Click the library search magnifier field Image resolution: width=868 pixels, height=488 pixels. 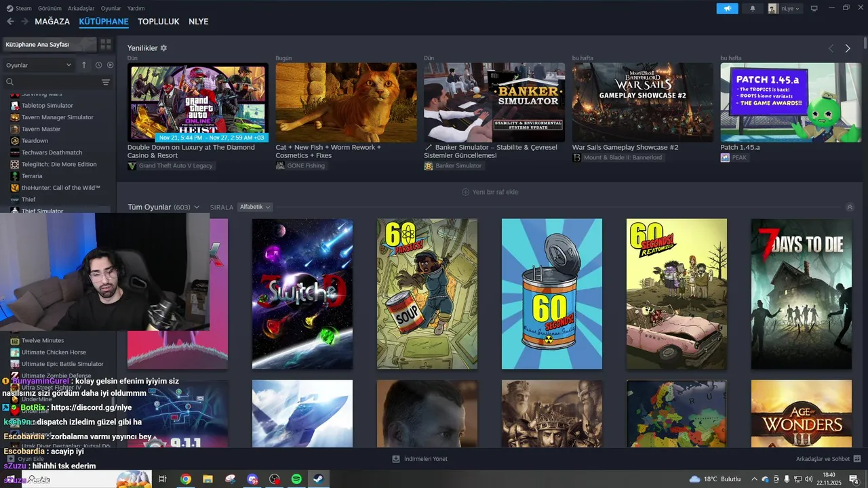point(51,82)
